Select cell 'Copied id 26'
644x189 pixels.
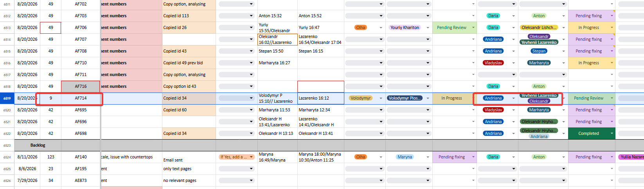(x=189, y=28)
